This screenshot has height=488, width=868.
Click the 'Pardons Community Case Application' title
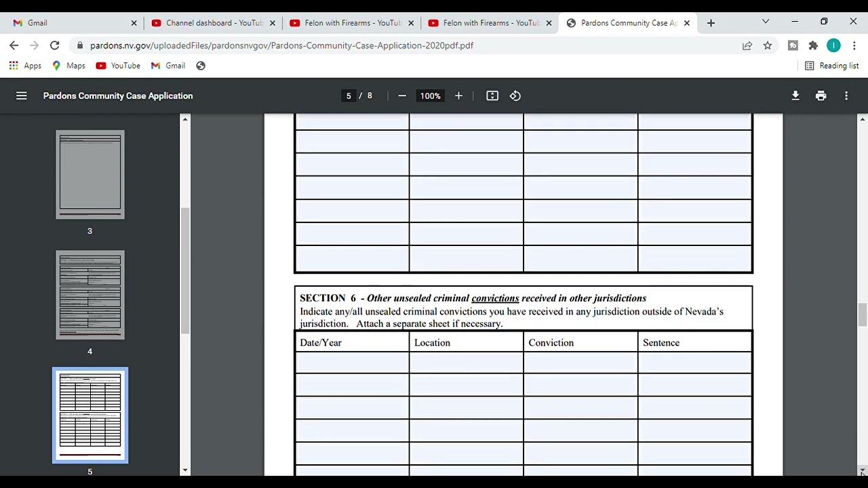118,96
